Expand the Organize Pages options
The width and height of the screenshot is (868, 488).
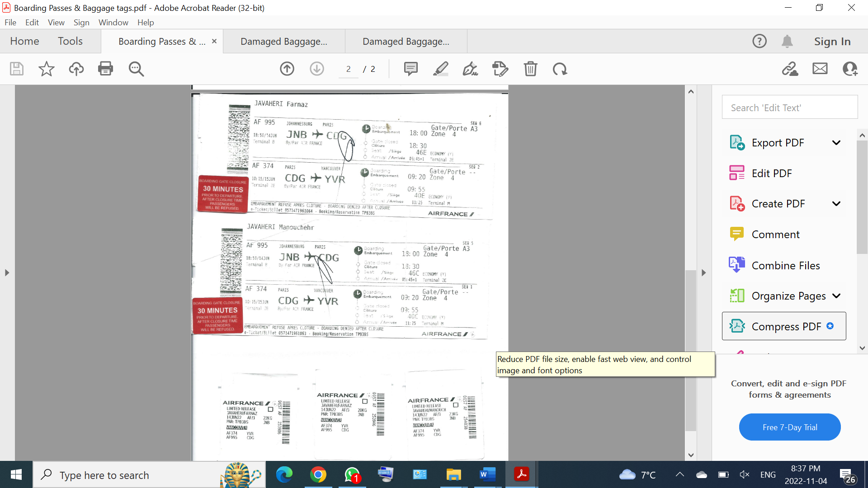(837, 296)
